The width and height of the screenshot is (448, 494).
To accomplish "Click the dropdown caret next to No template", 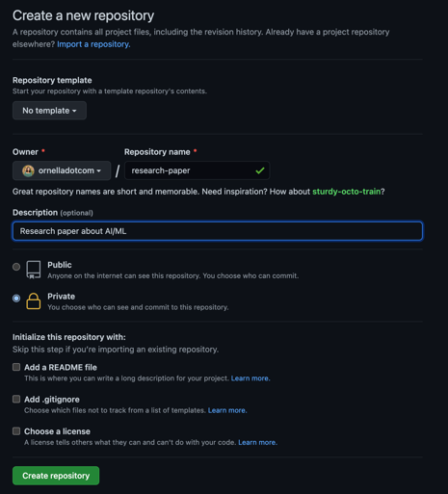I will point(74,111).
